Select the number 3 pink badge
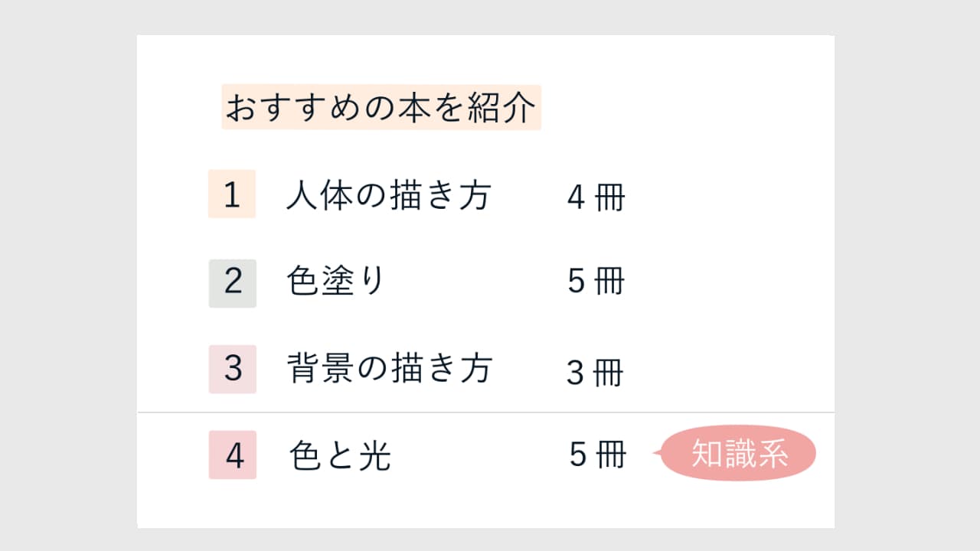 (232, 369)
